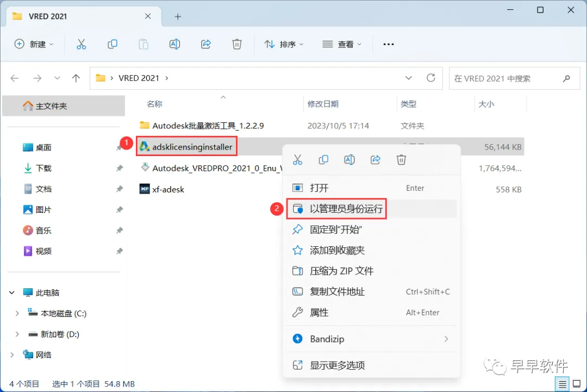This screenshot has width=587, height=392.
Task: Open a new tab with plus button
Action: point(178,16)
